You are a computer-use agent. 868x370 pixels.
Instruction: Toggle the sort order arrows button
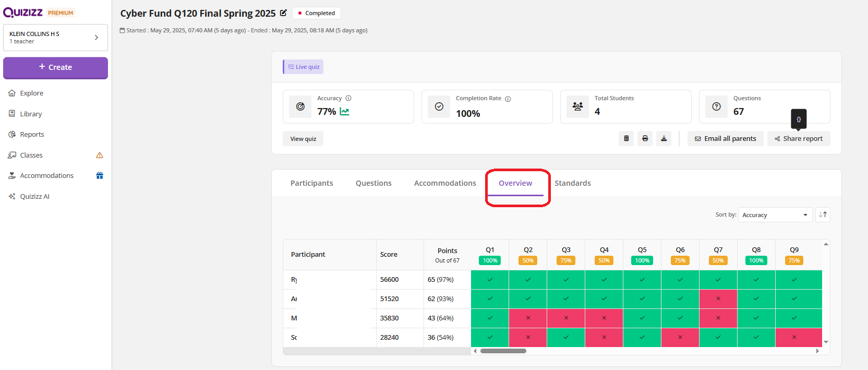pos(823,215)
